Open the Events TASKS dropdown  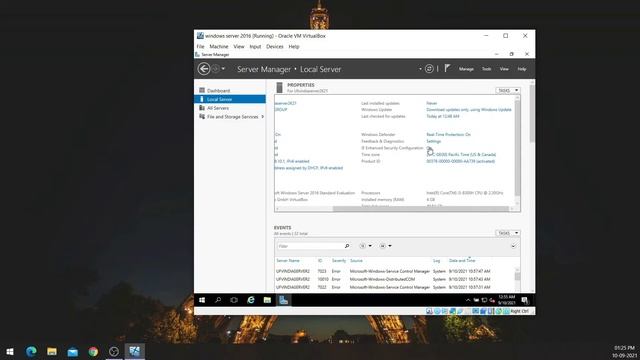[x=507, y=233]
